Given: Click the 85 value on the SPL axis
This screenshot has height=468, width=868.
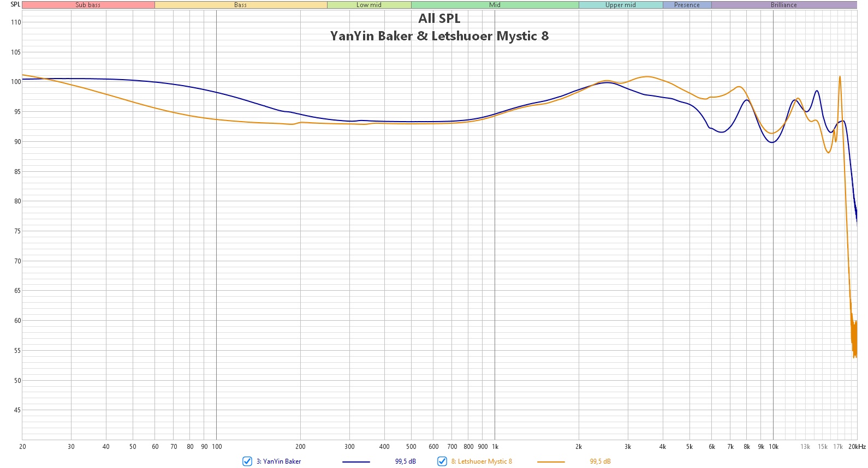Looking at the screenshot, I should tap(17, 172).
